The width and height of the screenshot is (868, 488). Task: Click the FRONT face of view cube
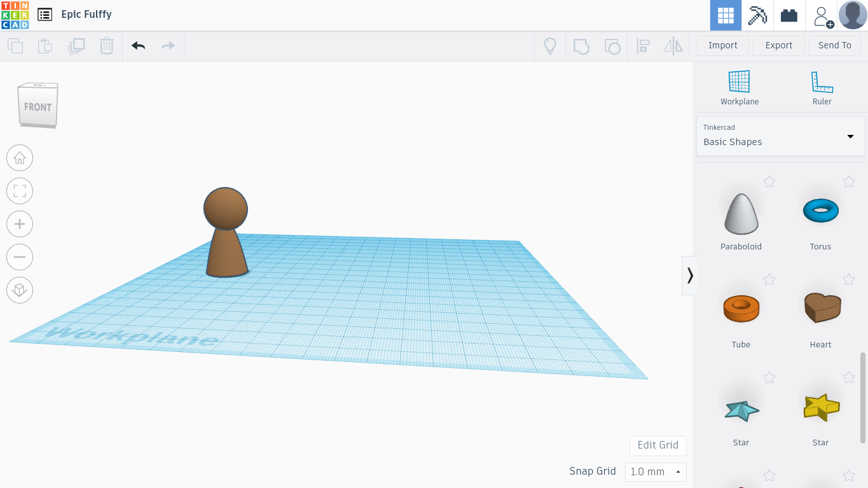[38, 107]
